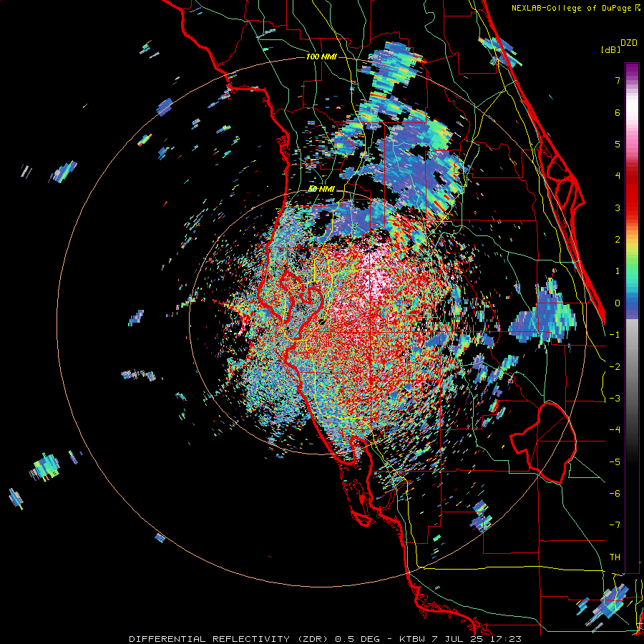The height and width of the screenshot is (644, 644).
Task: Click the DZD color scale title
Action: click(629, 43)
